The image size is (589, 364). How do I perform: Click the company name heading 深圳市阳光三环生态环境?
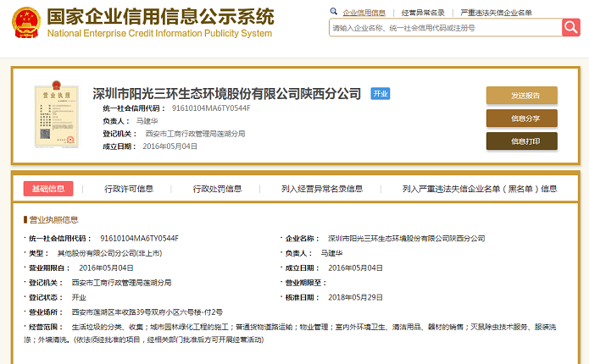pyautogui.click(x=226, y=93)
